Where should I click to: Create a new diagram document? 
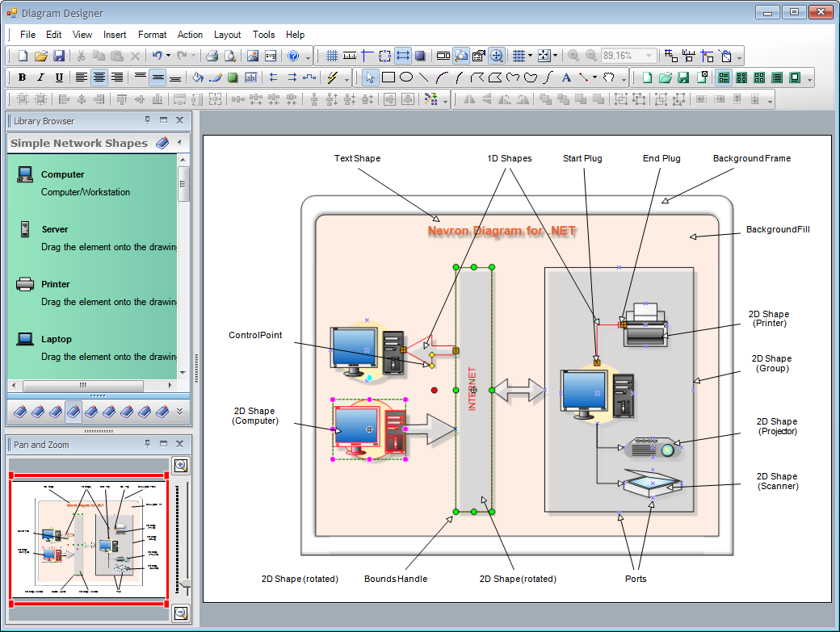pos(23,56)
